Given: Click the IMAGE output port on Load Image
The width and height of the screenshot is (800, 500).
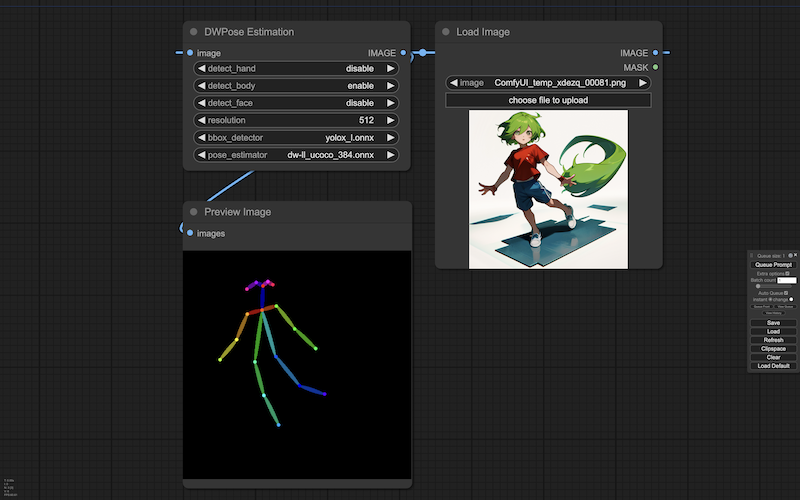Looking at the screenshot, I should click(x=655, y=53).
